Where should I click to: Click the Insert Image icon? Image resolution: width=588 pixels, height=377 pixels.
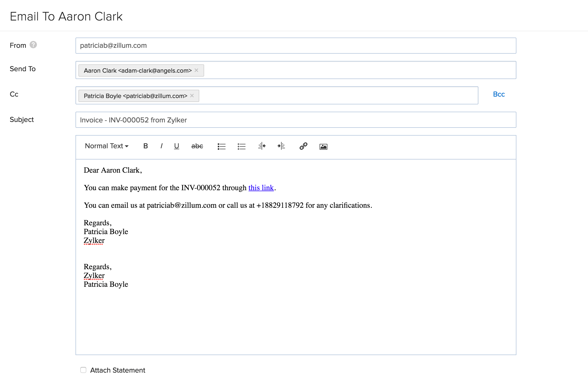[323, 146]
